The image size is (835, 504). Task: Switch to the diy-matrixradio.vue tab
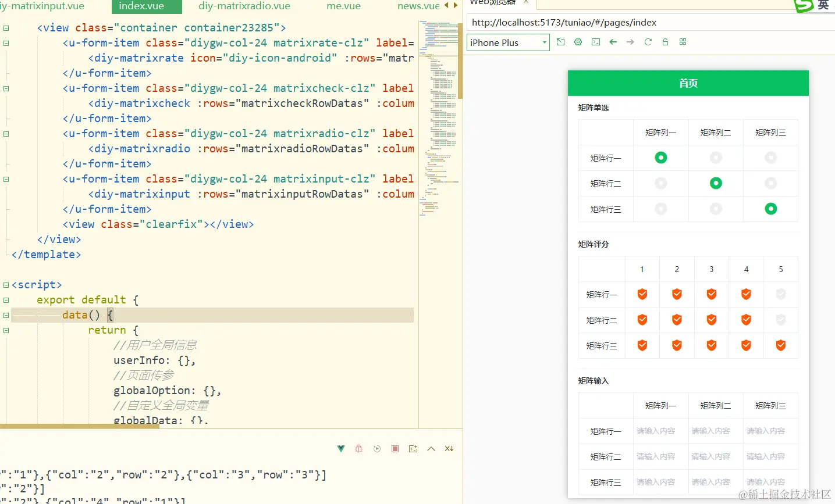click(244, 6)
